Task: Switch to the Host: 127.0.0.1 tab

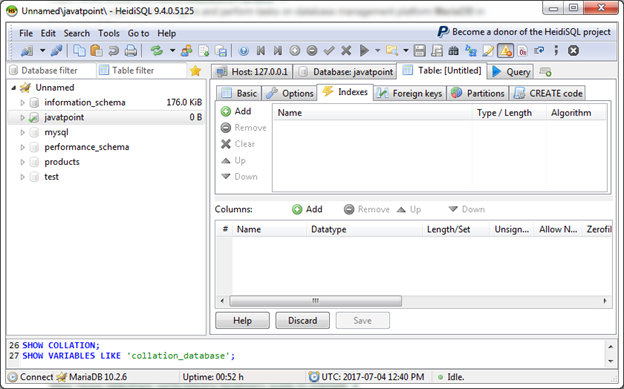Action: (x=252, y=72)
